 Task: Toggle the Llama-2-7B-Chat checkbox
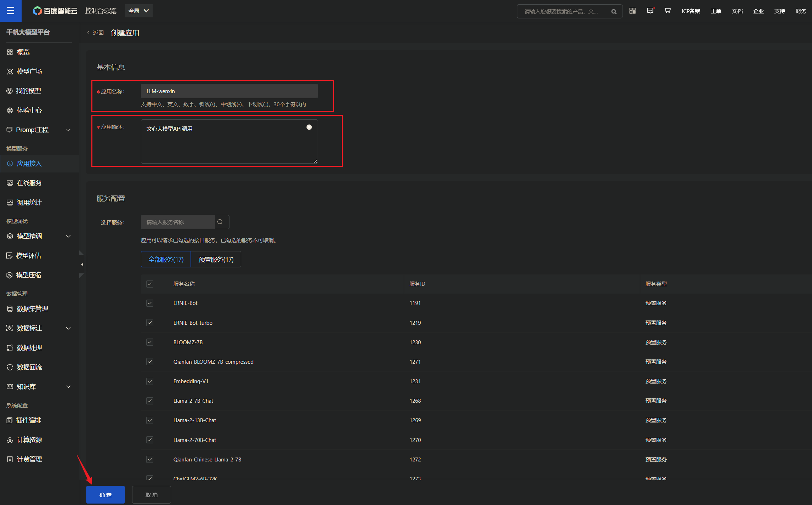coord(150,401)
